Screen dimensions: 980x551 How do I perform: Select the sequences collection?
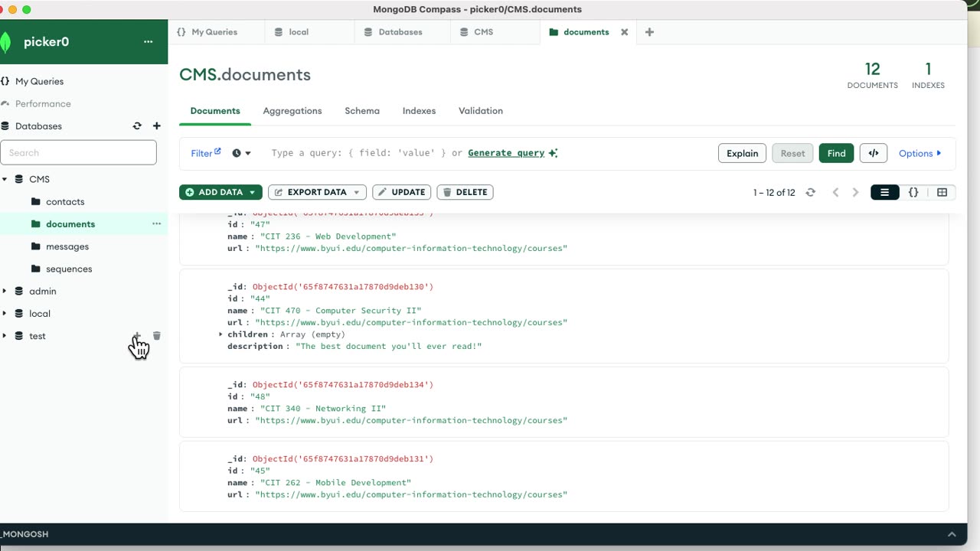coord(69,269)
